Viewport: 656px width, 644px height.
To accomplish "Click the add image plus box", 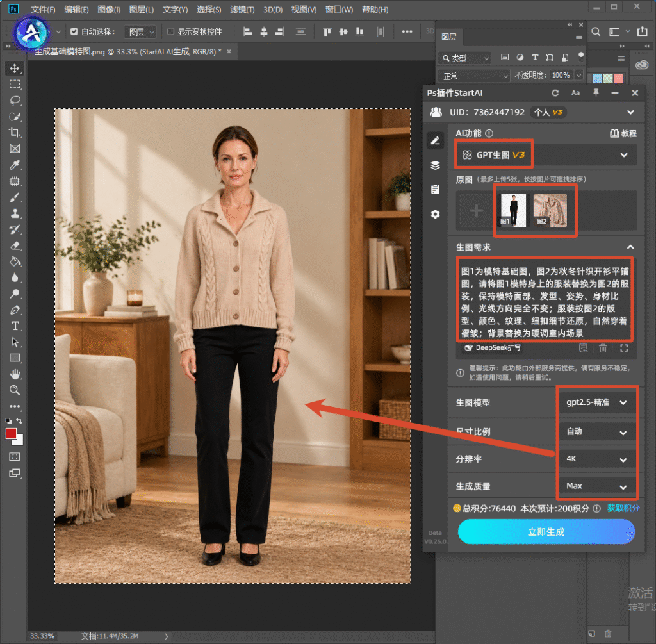I will 476,210.
